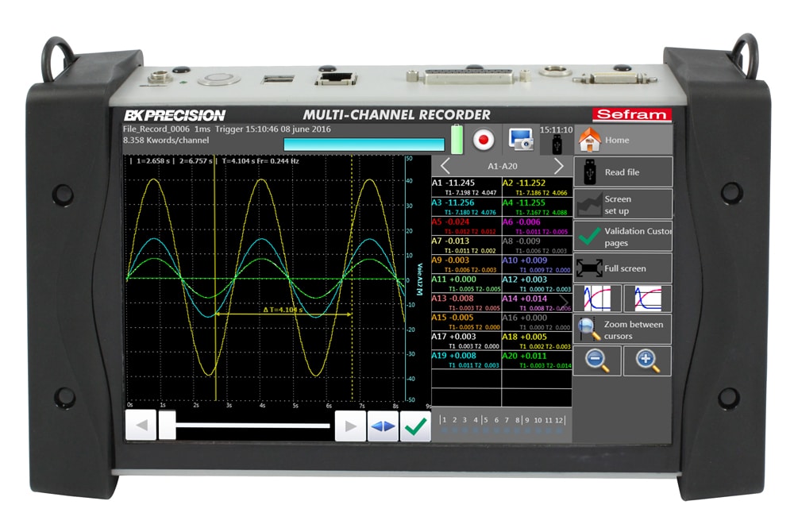The image size is (794, 532).
Task: Go back channels with the left chevron
Action: point(445,167)
